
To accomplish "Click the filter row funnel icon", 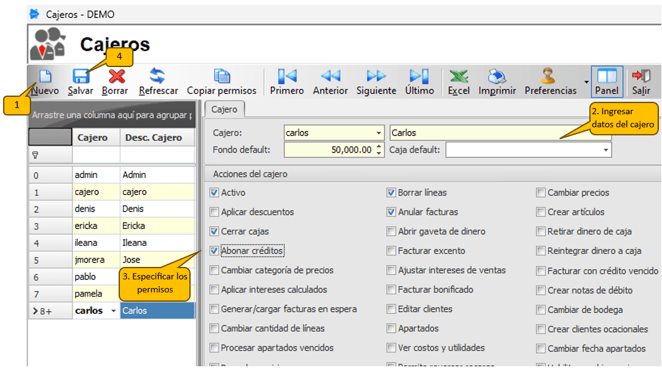I will (35, 155).
